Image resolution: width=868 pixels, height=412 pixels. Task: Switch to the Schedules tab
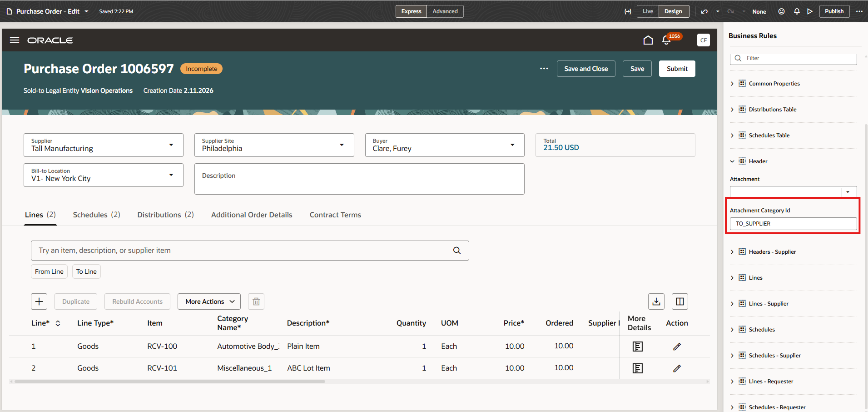coord(90,214)
